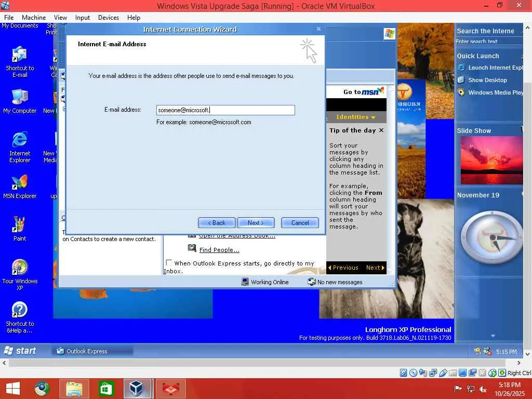Click the VirtualBox icon on host taskbar
The height and width of the screenshot is (399, 532).
[137, 389]
